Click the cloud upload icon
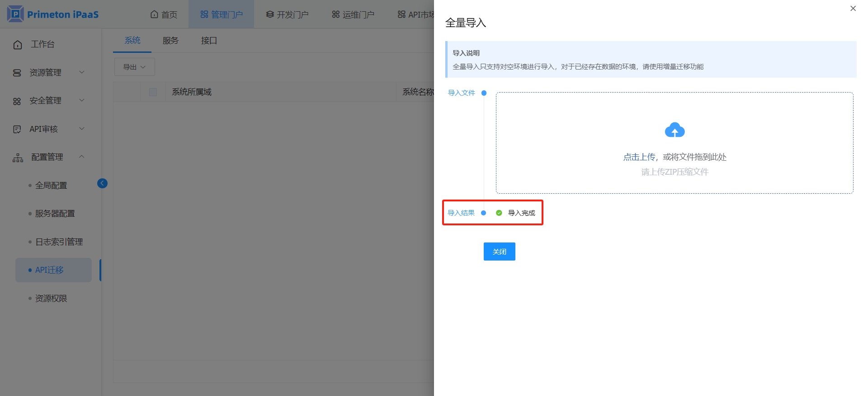 675,130
